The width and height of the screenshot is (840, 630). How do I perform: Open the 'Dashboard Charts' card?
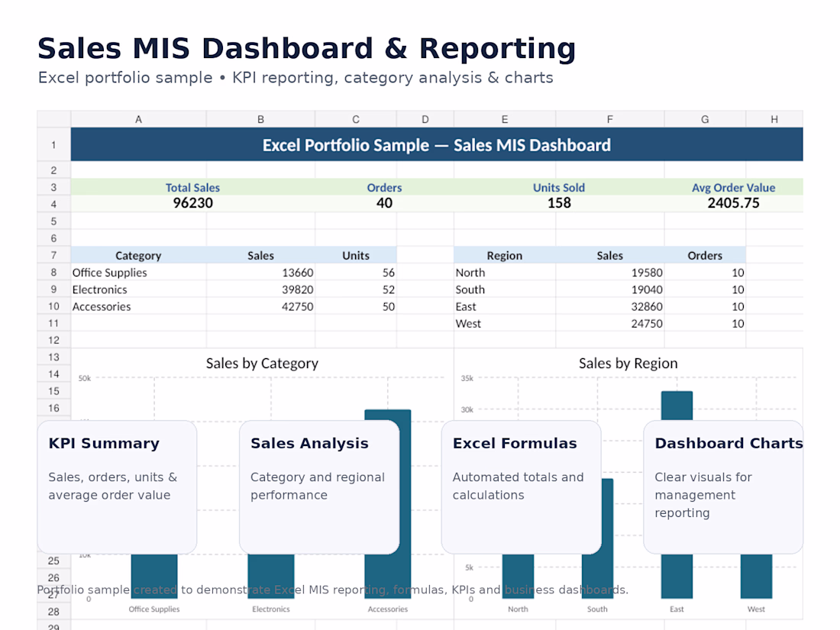(x=723, y=487)
